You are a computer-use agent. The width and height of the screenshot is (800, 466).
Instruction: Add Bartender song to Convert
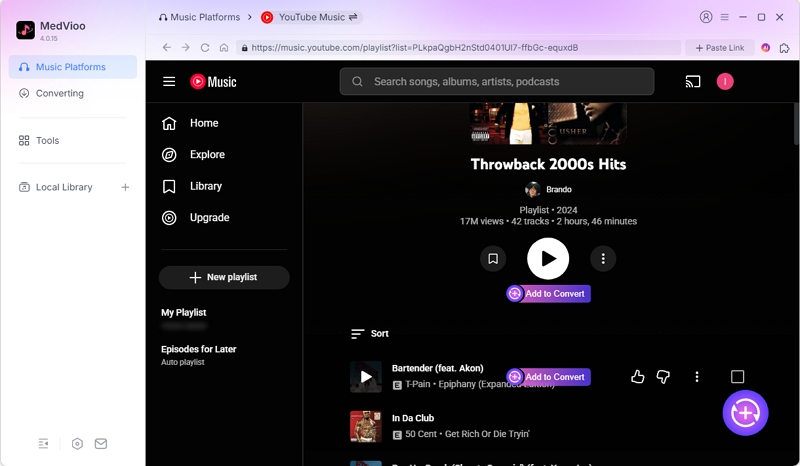[548, 377]
